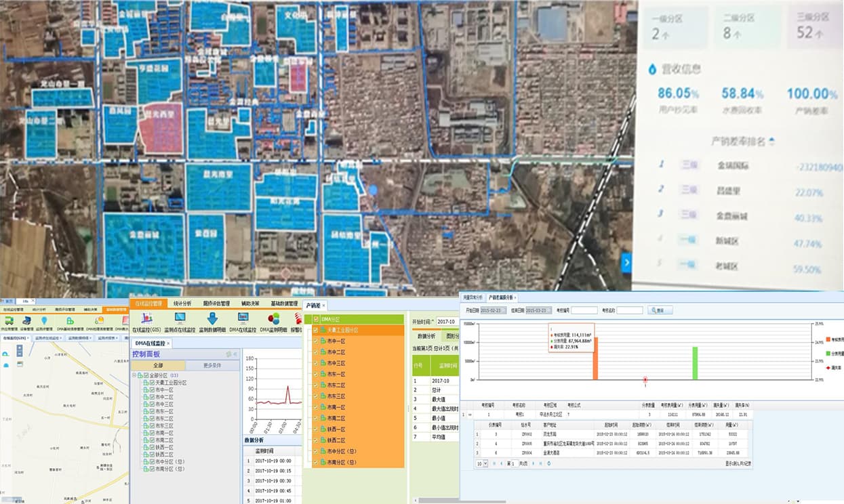Image resolution: width=844 pixels, height=504 pixels.
Task: Click the magnifier search button
Action: (660, 310)
